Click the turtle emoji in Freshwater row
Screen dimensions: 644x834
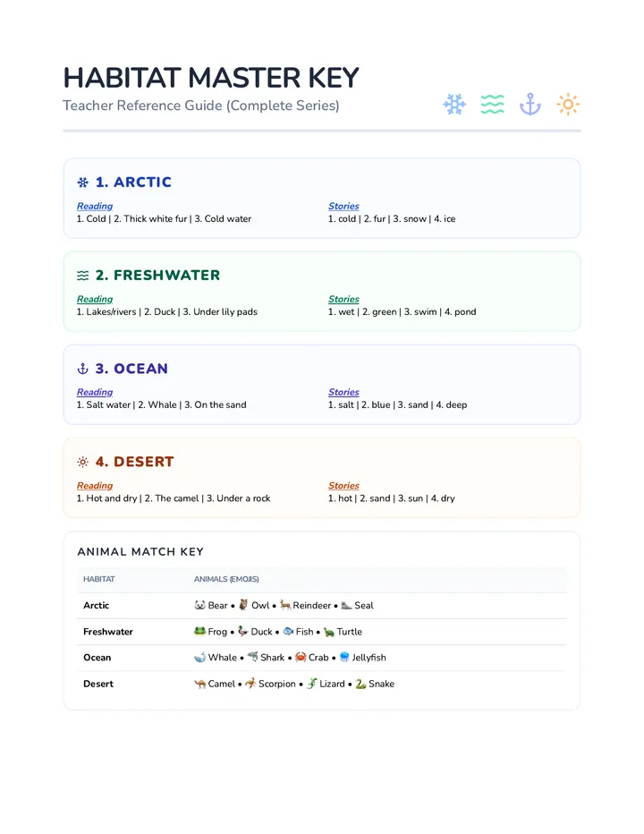329,632
